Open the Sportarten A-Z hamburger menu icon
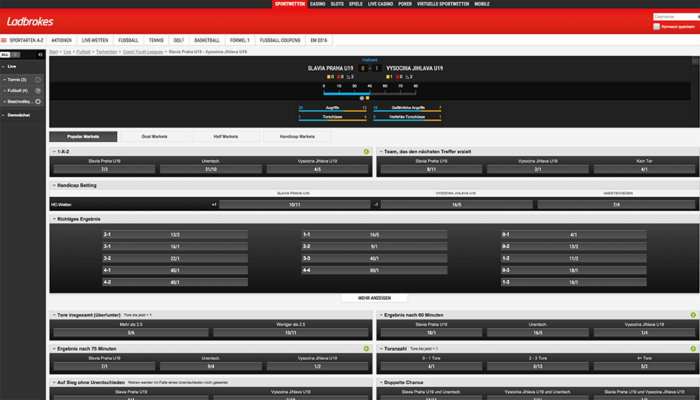The image size is (700, 400). [x=4, y=40]
